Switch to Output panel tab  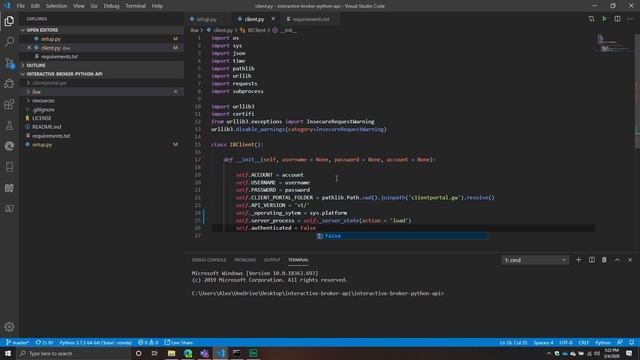272,260
